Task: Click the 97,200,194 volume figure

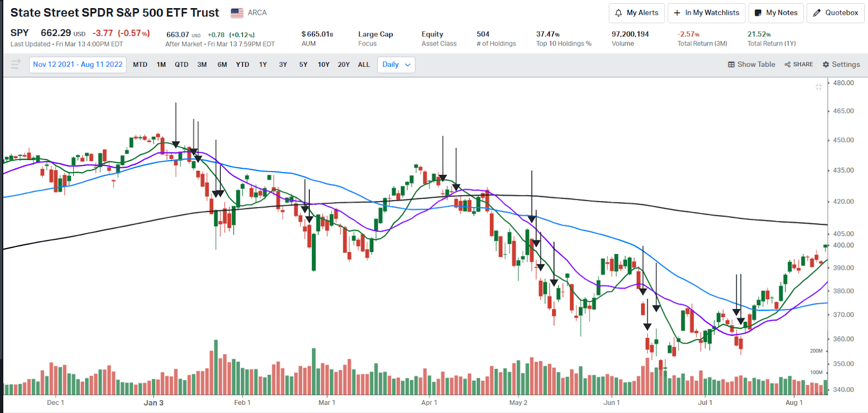Action: click(630, 34)
